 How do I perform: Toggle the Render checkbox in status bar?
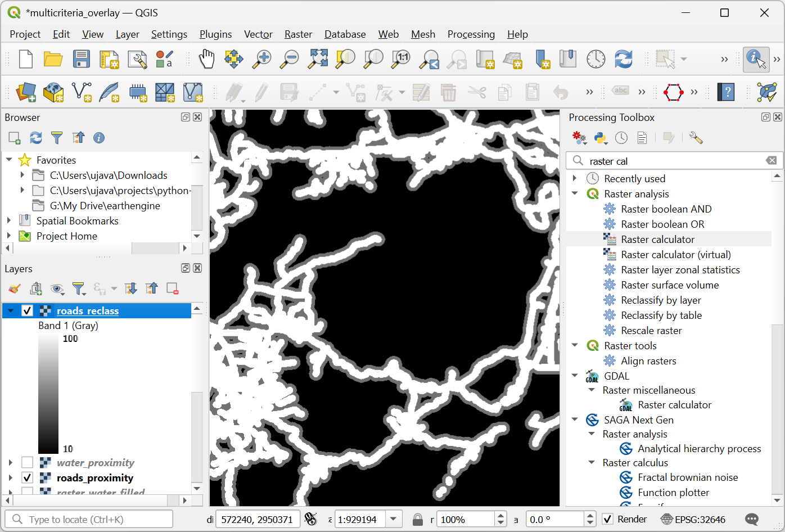click(x=608, y=519)
